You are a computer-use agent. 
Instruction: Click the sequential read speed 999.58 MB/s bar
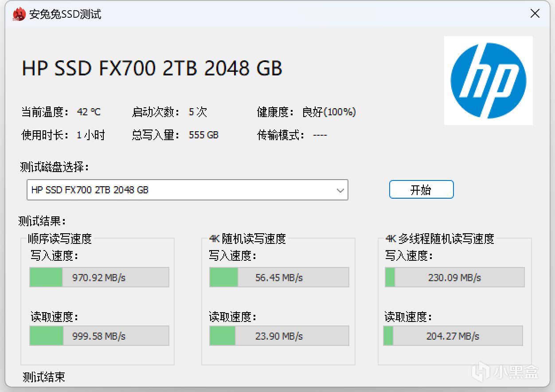coord(99,336)
